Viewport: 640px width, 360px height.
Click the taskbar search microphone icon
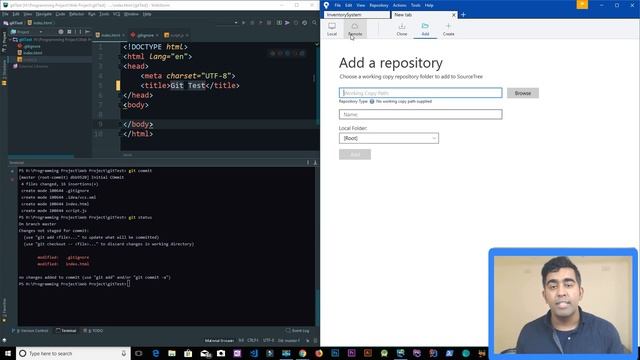pyautogui.click(x=124, y=353)
